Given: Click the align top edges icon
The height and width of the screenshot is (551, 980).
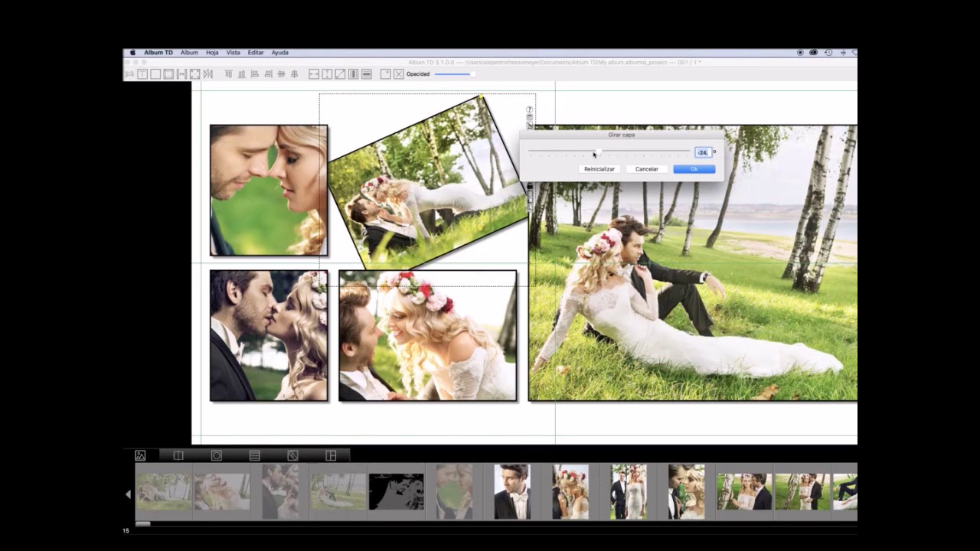Looking at the screenshot, I should tap(228, 74).
